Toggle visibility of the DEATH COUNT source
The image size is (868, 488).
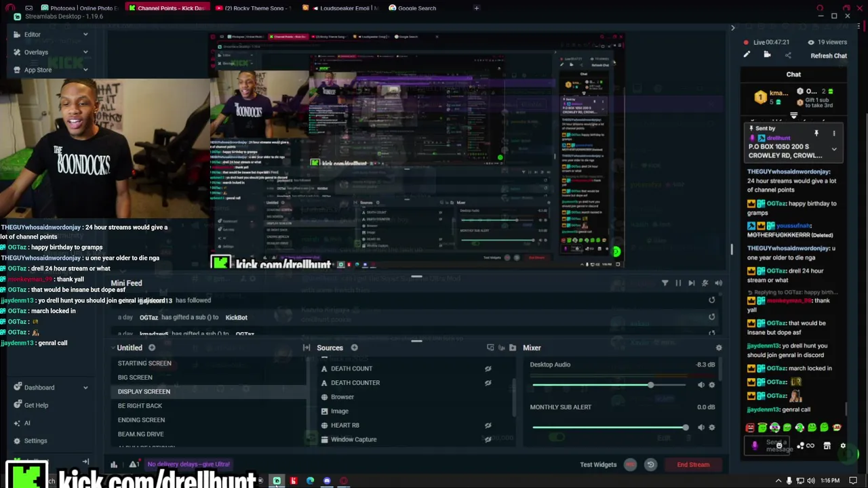tap(488, 369)
